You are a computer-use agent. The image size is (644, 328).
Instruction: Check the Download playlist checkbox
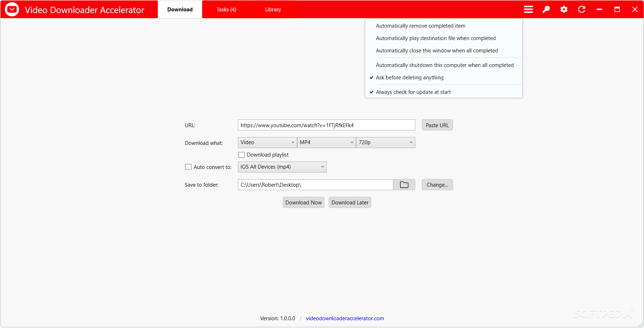pos(241,155)
